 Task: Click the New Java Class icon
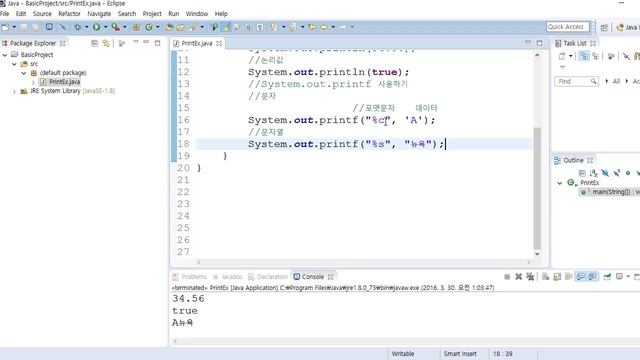(x=149, y=27)
